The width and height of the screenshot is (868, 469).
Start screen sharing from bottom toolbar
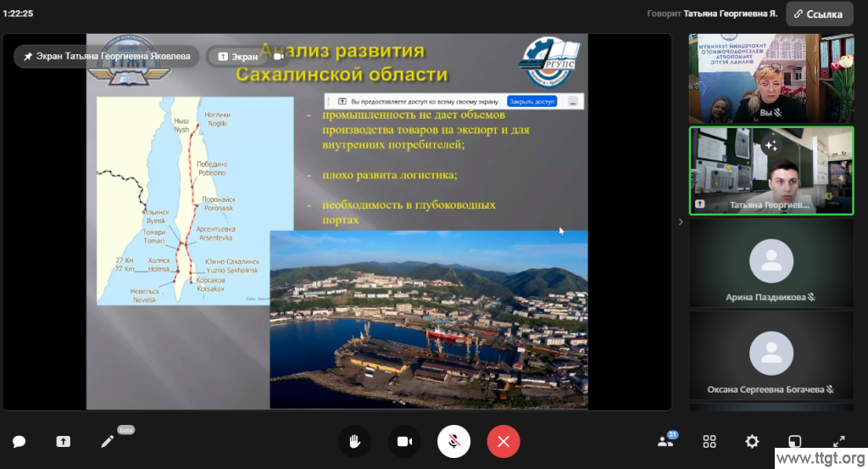tap(64, 442)
